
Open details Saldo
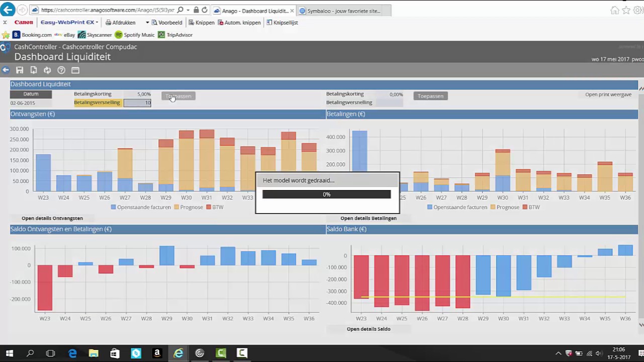click(x=369, y=329)
